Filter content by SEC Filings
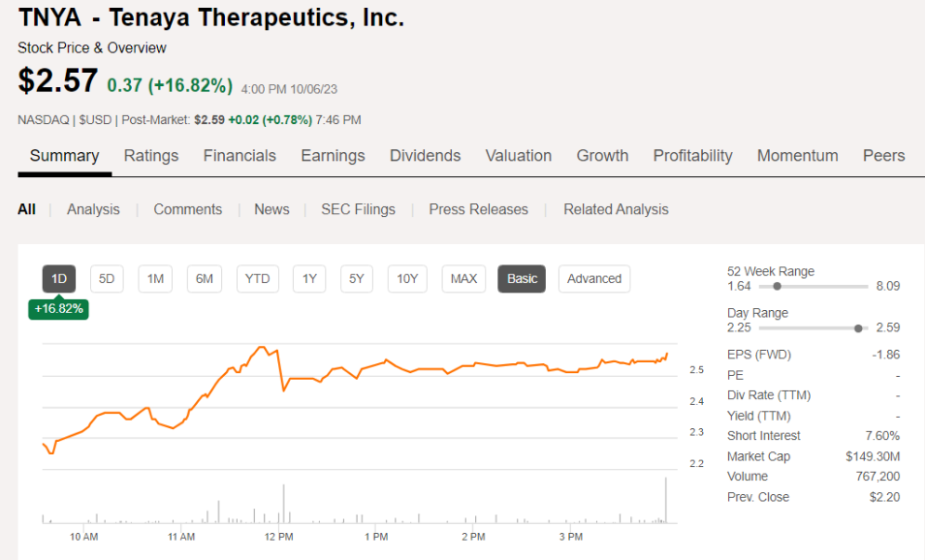 359,209
